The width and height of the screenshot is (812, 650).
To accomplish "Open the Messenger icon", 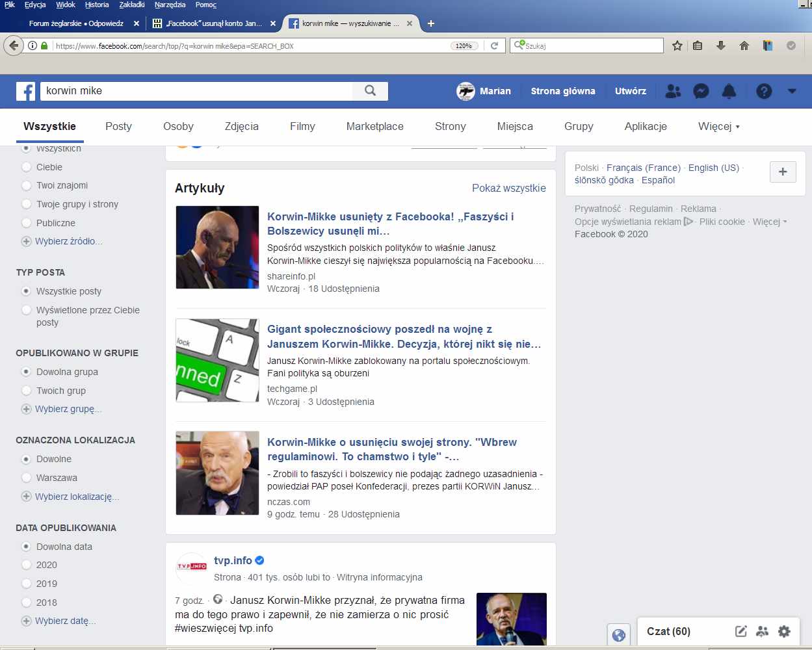I will (701, 91).
